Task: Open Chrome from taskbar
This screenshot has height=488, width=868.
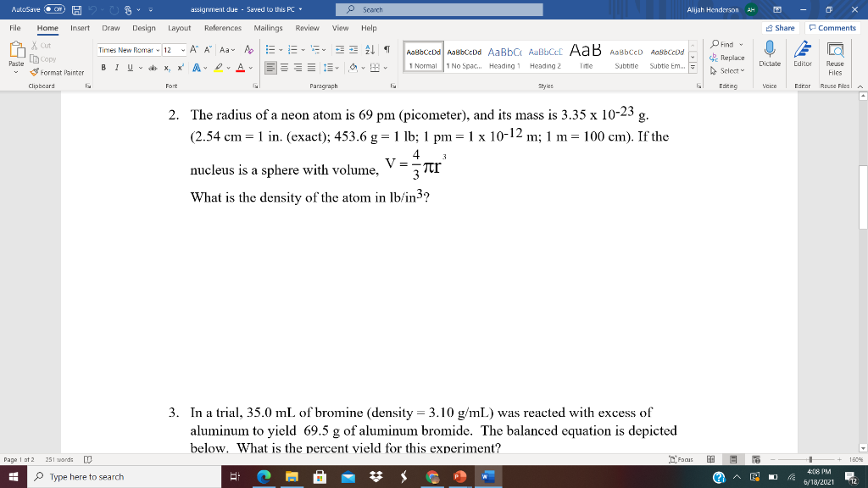Action: [432, 476]
